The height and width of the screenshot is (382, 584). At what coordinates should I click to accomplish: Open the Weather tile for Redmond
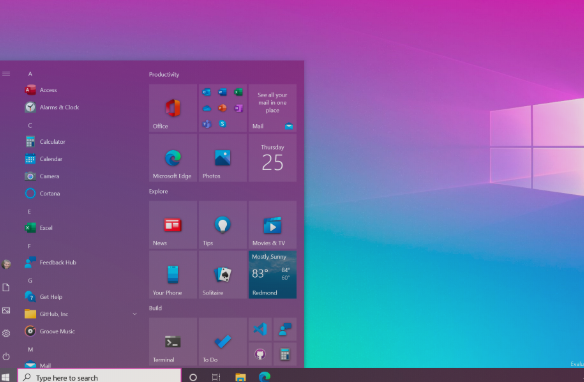[273, 275]
